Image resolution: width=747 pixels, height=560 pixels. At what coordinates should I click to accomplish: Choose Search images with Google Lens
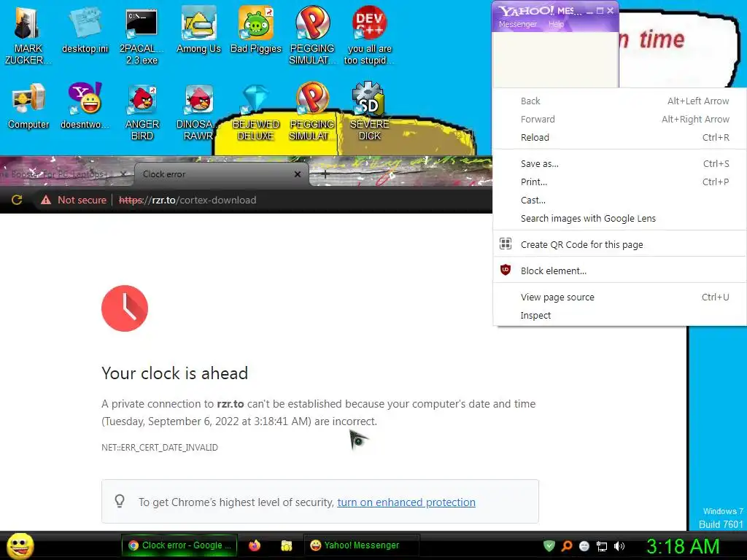coord(619,218)
